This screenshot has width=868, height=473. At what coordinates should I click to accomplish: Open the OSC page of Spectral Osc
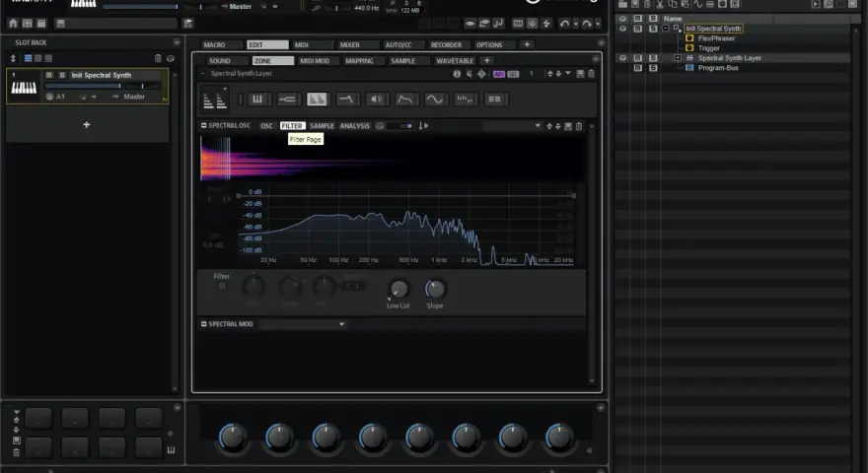tap(266, 126)
